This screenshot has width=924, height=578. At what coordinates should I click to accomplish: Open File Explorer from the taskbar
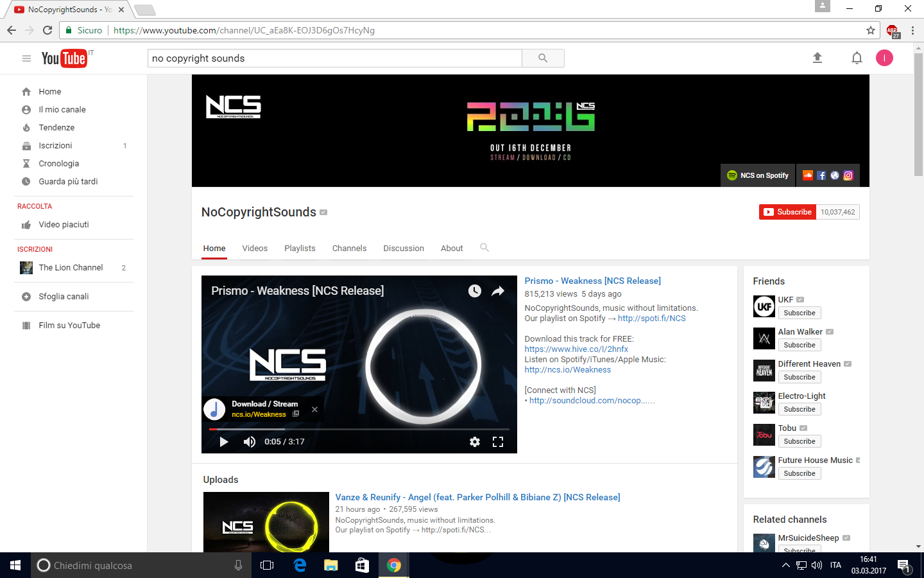tap(330, 565)
